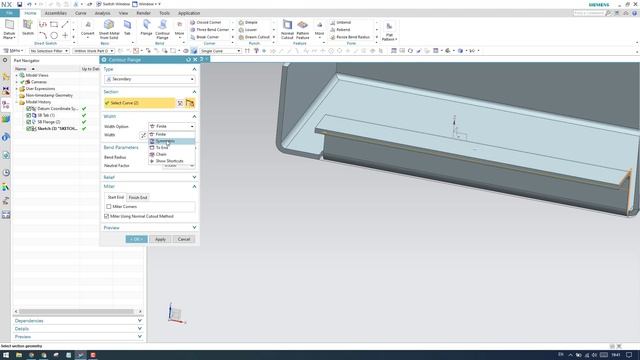
Task: Click the Save icon in title bar
Action: tap(19, 4)
